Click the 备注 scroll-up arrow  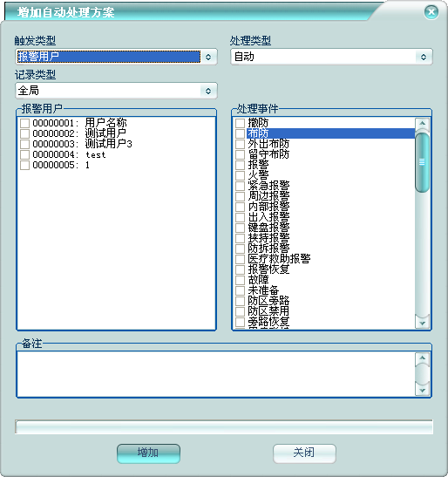pos(422,358)
